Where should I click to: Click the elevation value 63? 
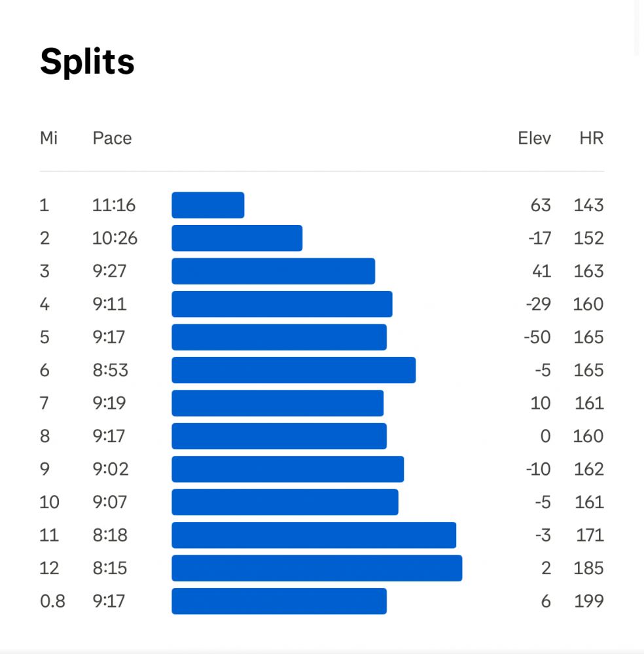[541, 205]
